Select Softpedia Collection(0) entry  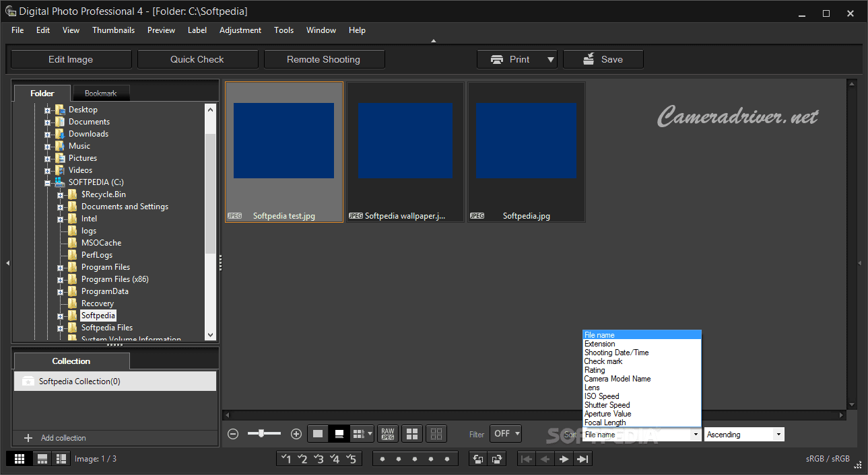[115, 381]
